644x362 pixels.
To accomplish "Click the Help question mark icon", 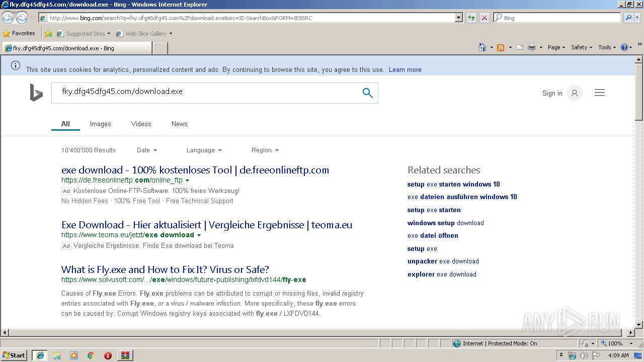I will [624, 47].
